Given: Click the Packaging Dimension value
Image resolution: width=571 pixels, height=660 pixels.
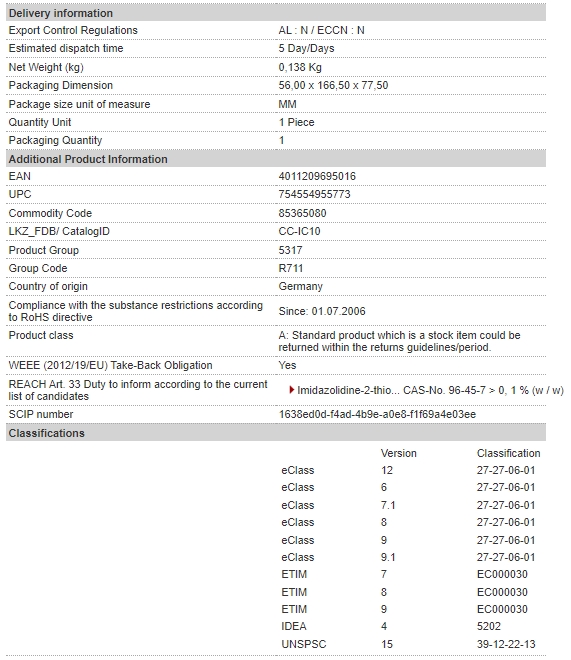Looking at the screenshot, I should pyautogui.click(x=333, y=85).
